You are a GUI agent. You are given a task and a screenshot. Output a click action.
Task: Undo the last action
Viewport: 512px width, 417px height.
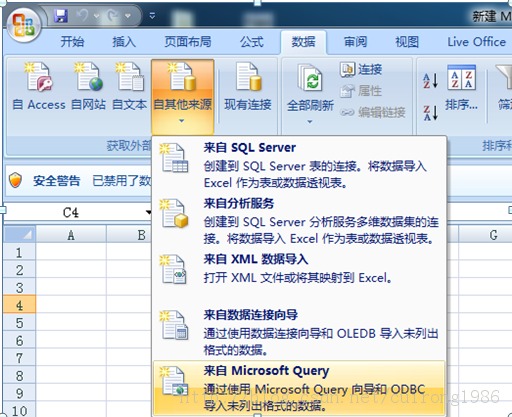[x=82, y=16]
